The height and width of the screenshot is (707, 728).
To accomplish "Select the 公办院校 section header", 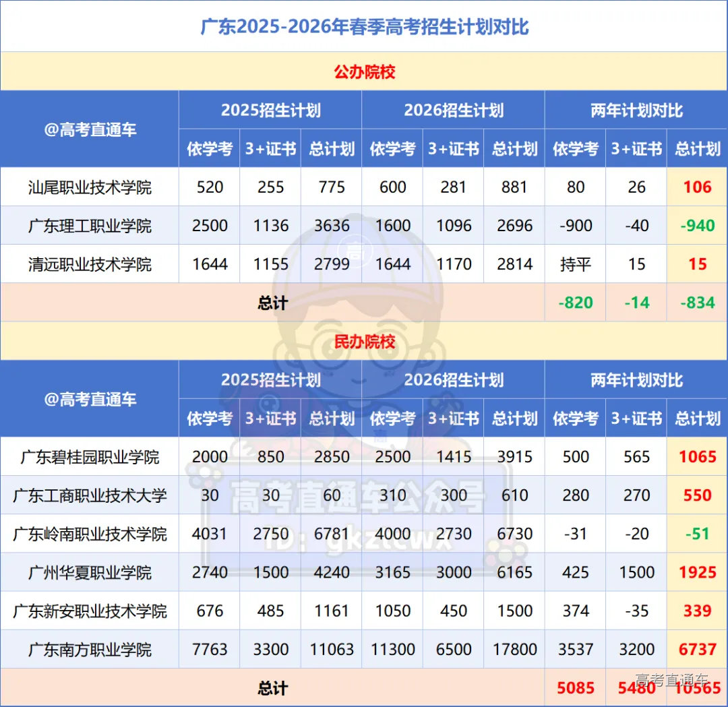I will (x=364, y=71).
